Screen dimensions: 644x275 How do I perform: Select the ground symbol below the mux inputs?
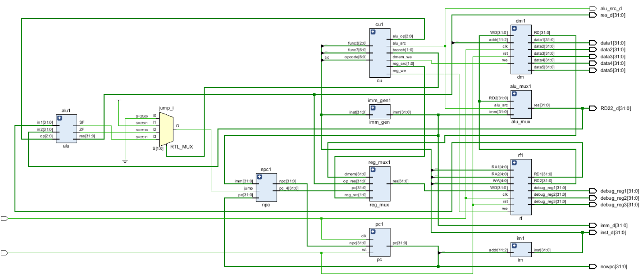125,161
